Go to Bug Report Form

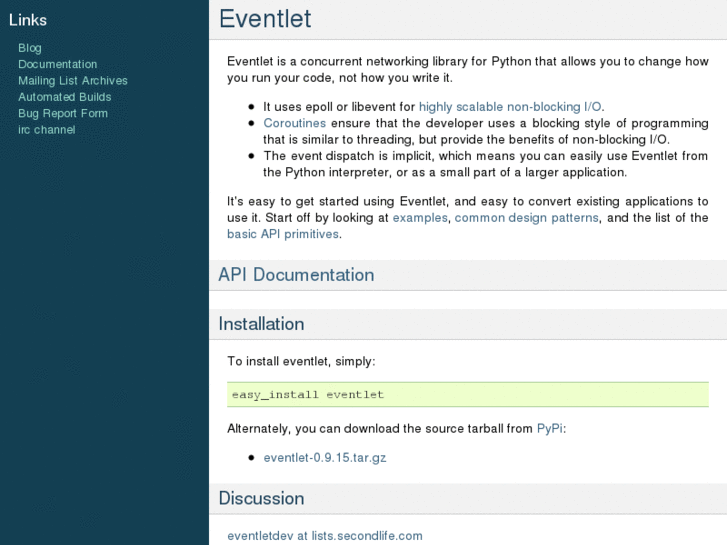pos(63,114)
